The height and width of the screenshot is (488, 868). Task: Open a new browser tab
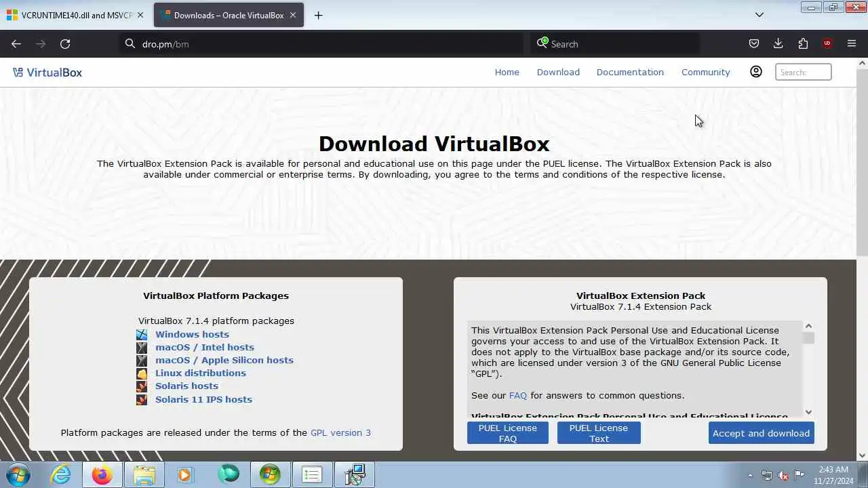(x=318, y=15)
